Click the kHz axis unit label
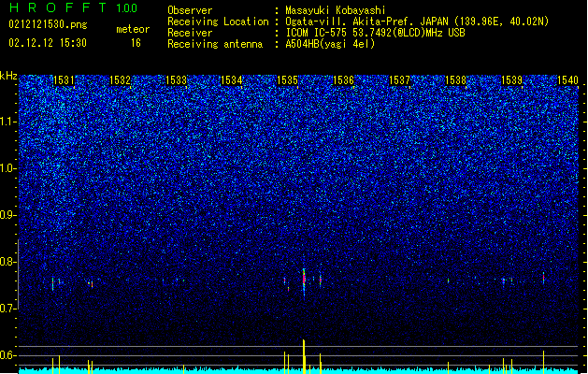The width and height of the screenshot is (588, 374). pos(8,76)
